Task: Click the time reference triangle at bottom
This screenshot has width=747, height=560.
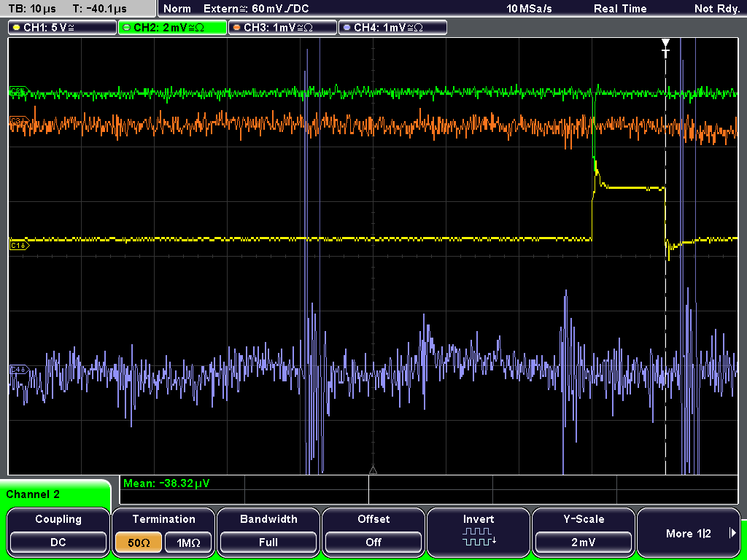Action: tap(373, 470)
